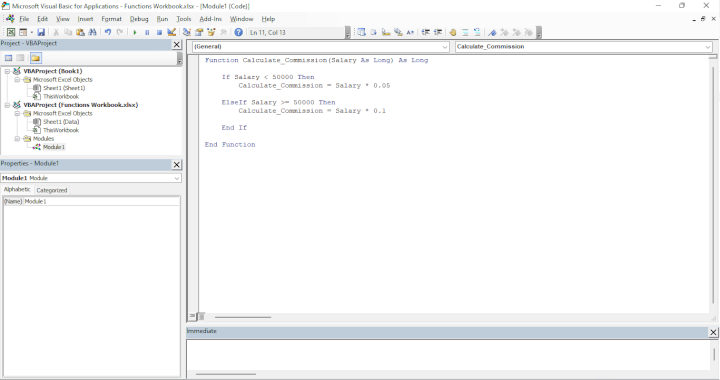Open Properties Window toolbar icon
720x380 pixels.
pos(199,32)
